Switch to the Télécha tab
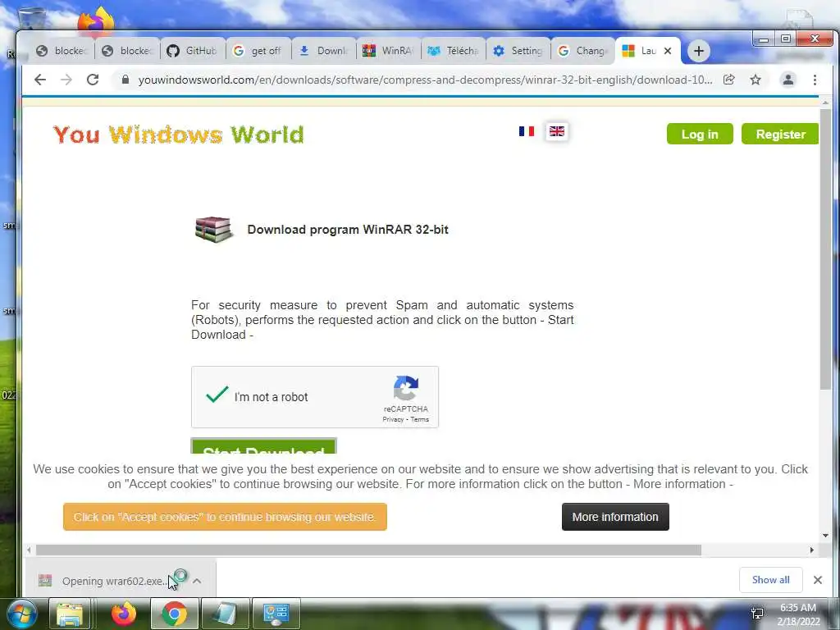The height and width of the screenshot is (630, 840). [x=454, y=51]
